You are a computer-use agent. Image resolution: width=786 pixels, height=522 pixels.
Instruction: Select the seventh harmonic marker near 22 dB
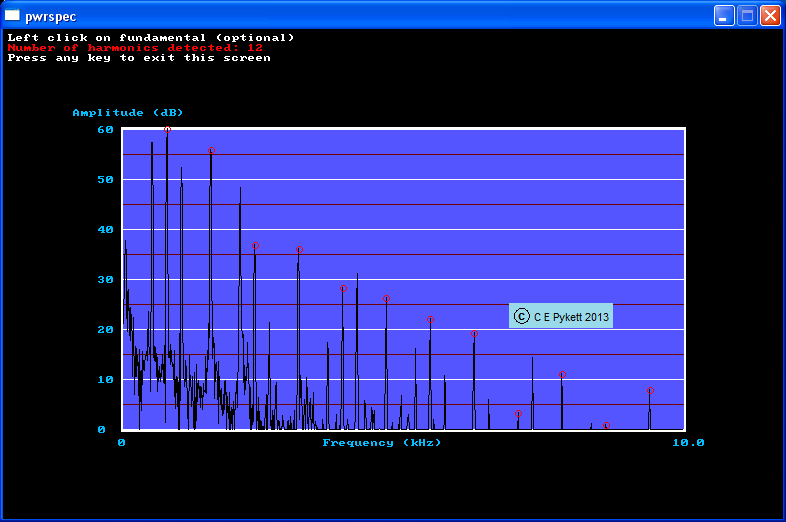430,320
